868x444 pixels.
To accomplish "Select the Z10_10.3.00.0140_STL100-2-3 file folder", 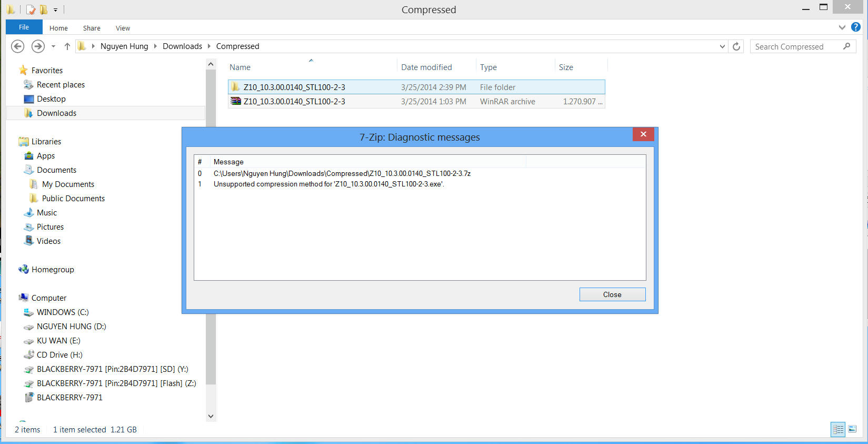I will click(x=416, y=87).
